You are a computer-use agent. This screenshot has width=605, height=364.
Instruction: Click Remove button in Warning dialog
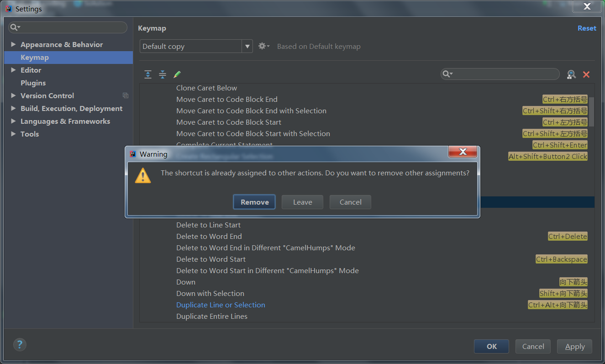point(254,202)
